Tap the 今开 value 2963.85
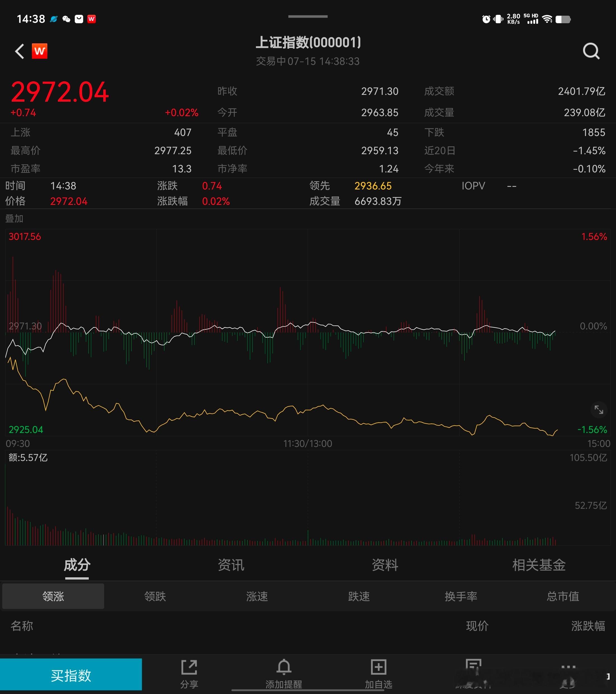This screenshot has height=694, width=616. pos(379,113)
